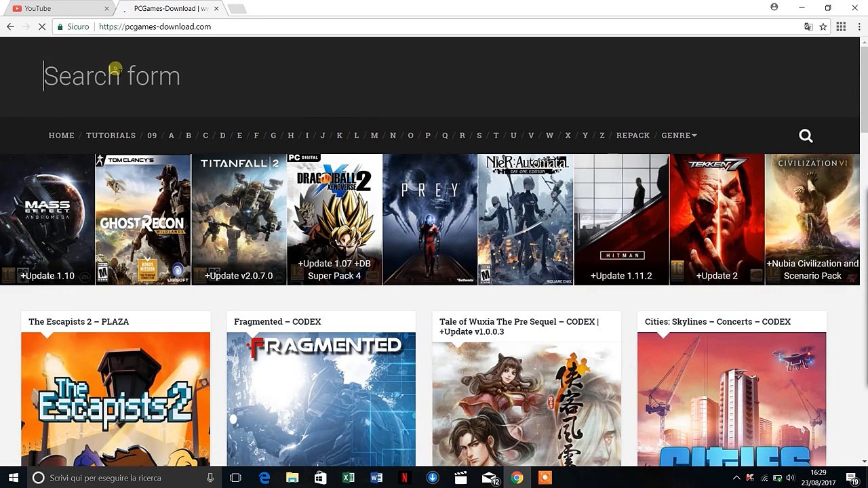
Task: Open the Microsoft Store taskbar icon
Action: [x=320, y=478]
